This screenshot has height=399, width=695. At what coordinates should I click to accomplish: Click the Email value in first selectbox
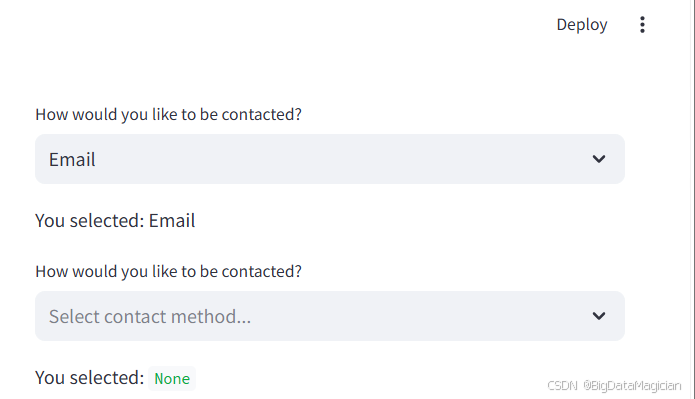click(72, 160)
